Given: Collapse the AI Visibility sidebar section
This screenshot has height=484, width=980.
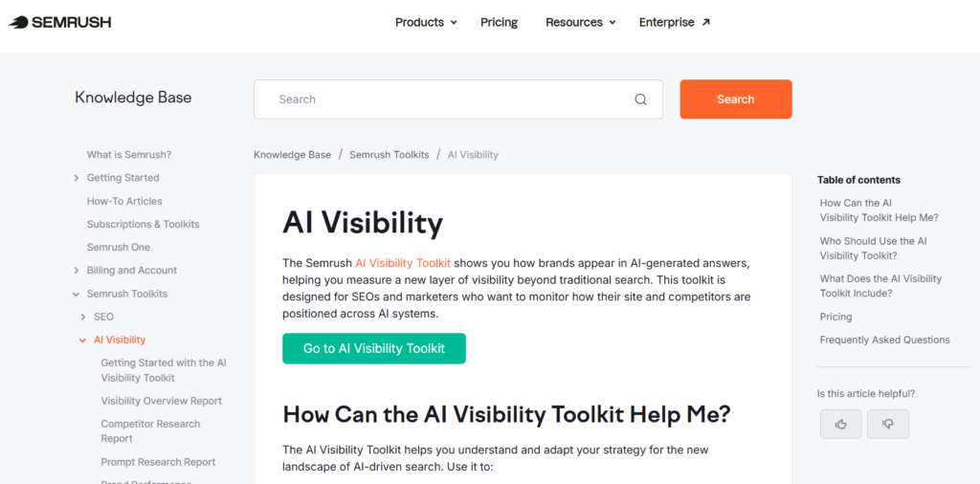Looking at the screenshot, I should click(83, 340).
